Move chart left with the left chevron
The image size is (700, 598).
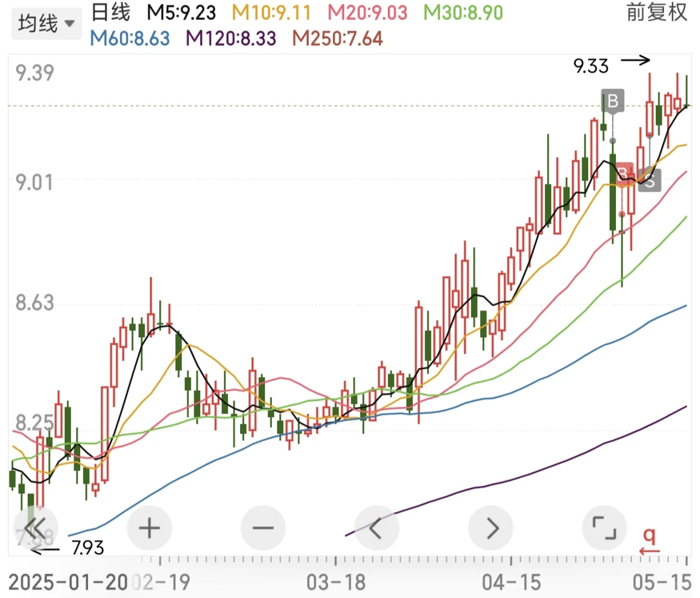[x=377, y=528]
